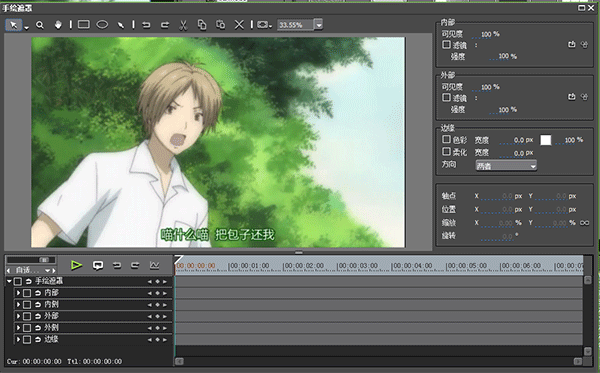This screenshot has height=373, width=600.
Task: Select the pen path drawing tool
Action: 121,25
